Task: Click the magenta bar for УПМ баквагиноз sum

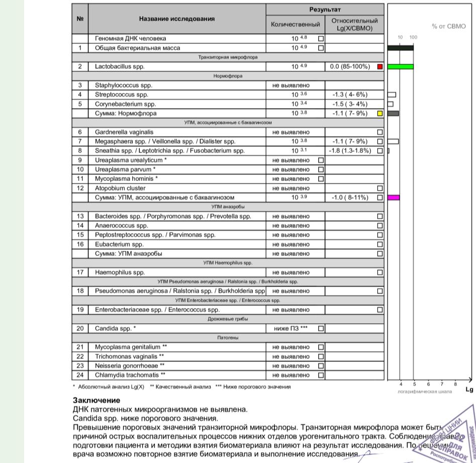Action: [394, 198]
